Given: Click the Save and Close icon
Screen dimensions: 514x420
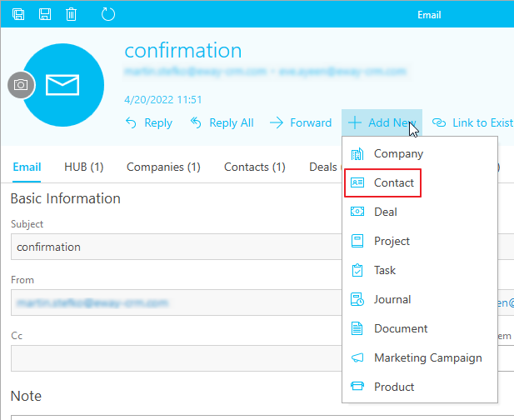Looking at the screenshot, I should coord(18,14).
